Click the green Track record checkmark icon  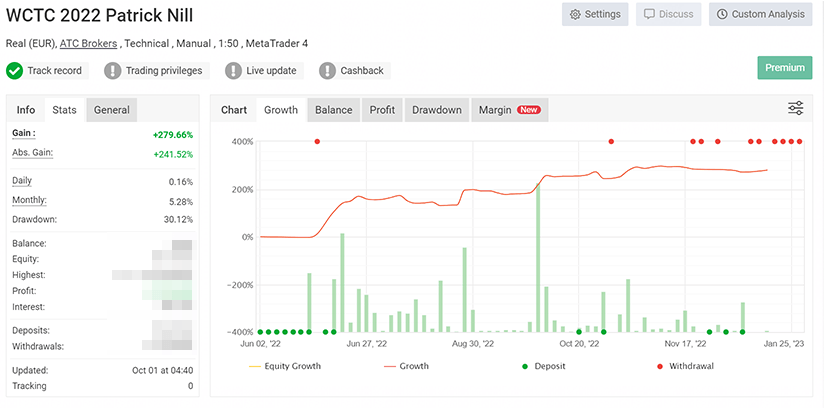click(15, 71)
